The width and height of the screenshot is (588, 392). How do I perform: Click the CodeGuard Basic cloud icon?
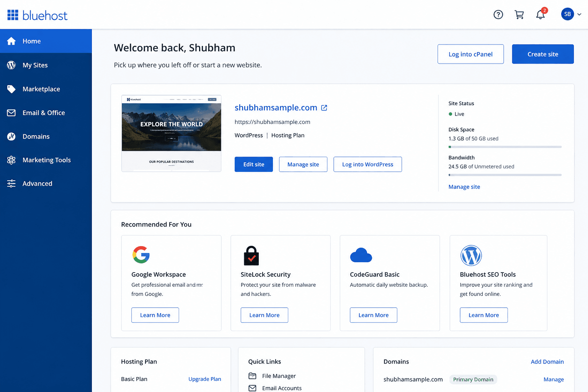click(361, 255)
